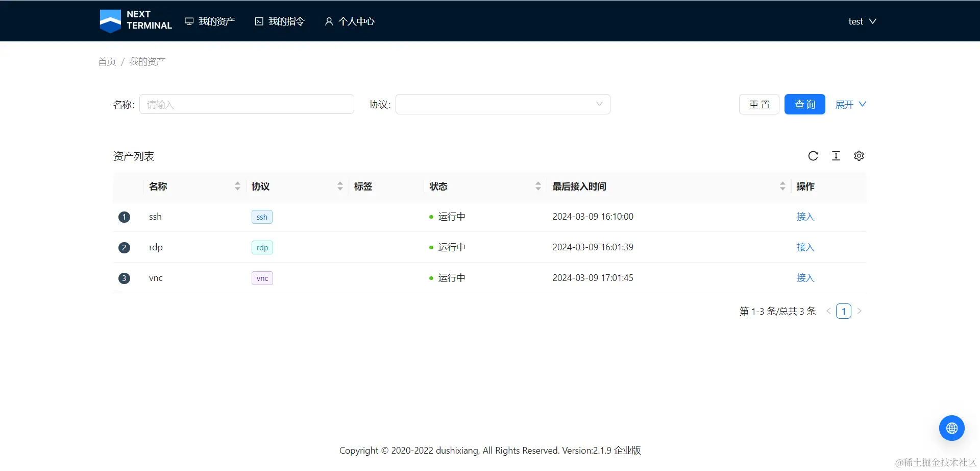Image resolution: width=980 pixels, height=471 pixels.
Task: Select the vnc name cell
Action: tap(156, 278)
